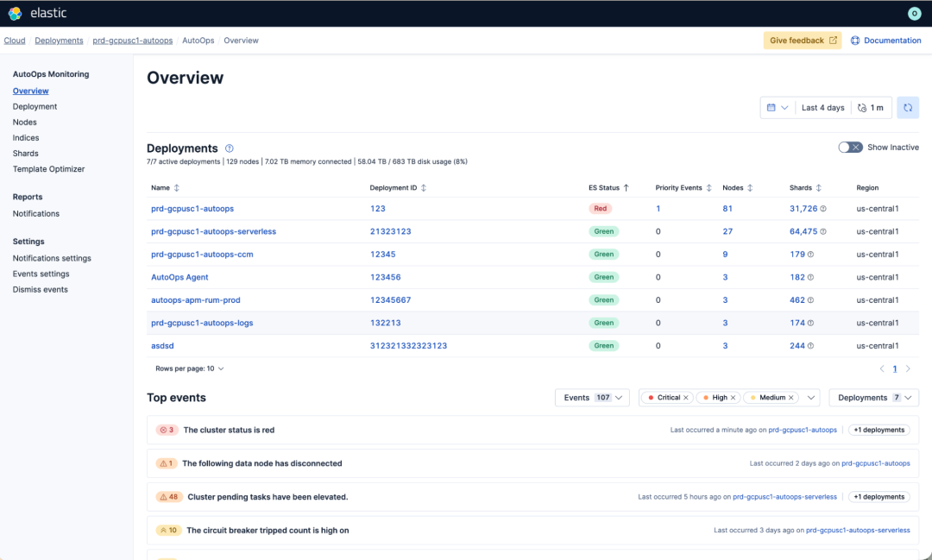932x560 pixels.
Task: Click the Elastic logo icon
Action: 15,13
